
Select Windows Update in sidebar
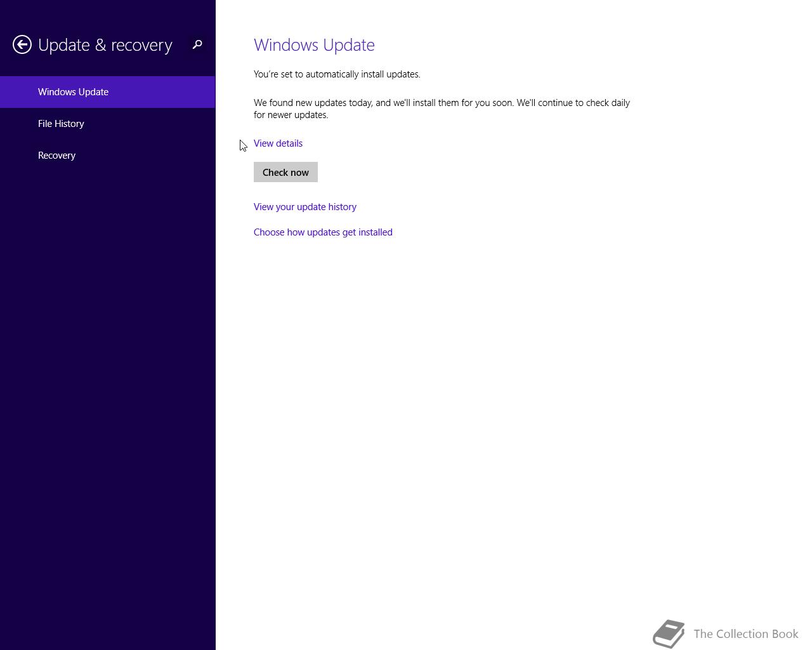pyautogui.click(x=108, y=92)
